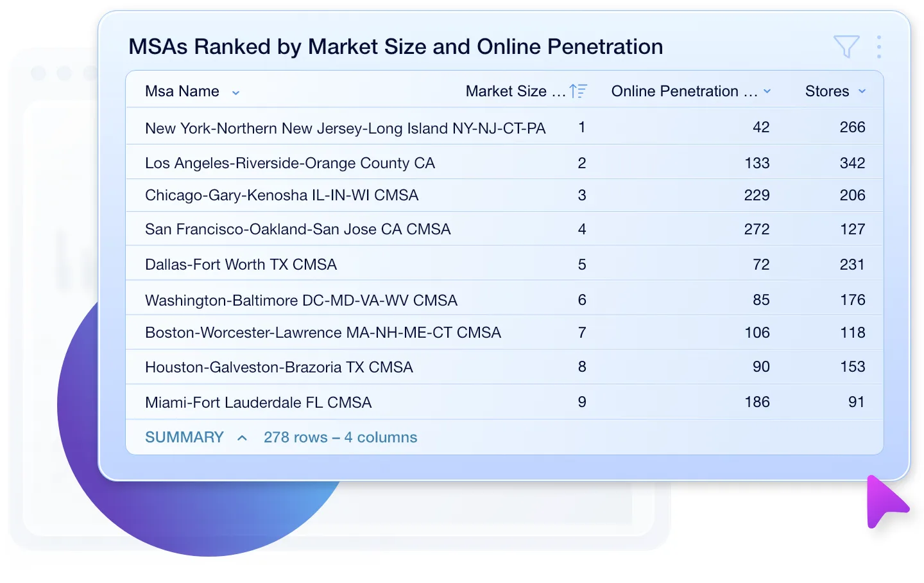Open Msa Name column dropdown chevron
Image resolution: width=924 pixels, height=583 pixels.
(x=235, y=92)
